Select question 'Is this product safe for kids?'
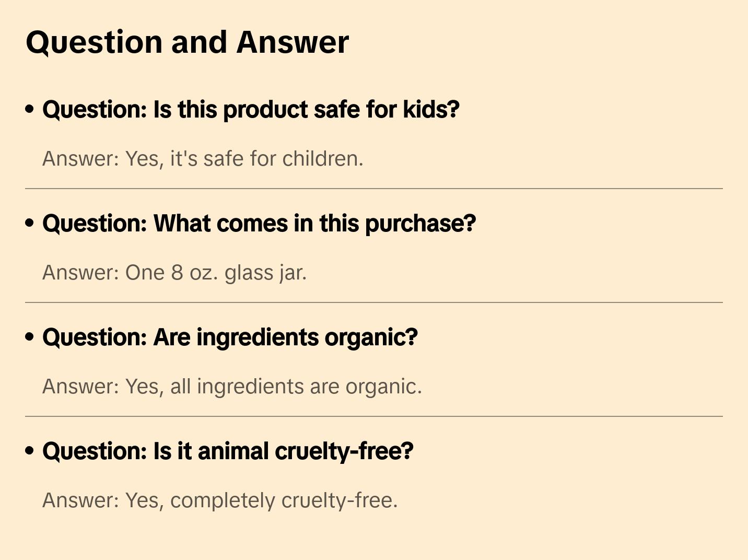748x560 pixels. pyautogui.click(x=251, y=110)
